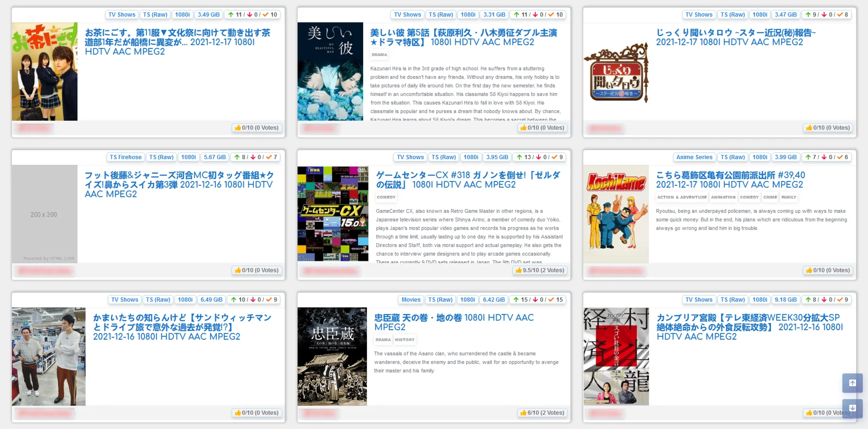Click the HISTORY genre tag

[405, 340]
